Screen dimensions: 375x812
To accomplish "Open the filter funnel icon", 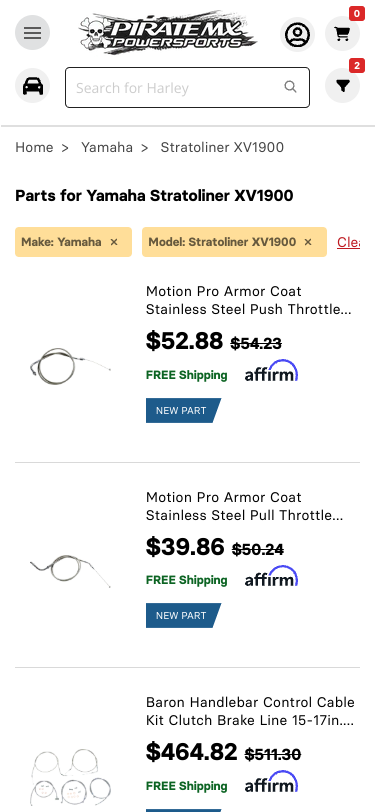I will [342, 85].
